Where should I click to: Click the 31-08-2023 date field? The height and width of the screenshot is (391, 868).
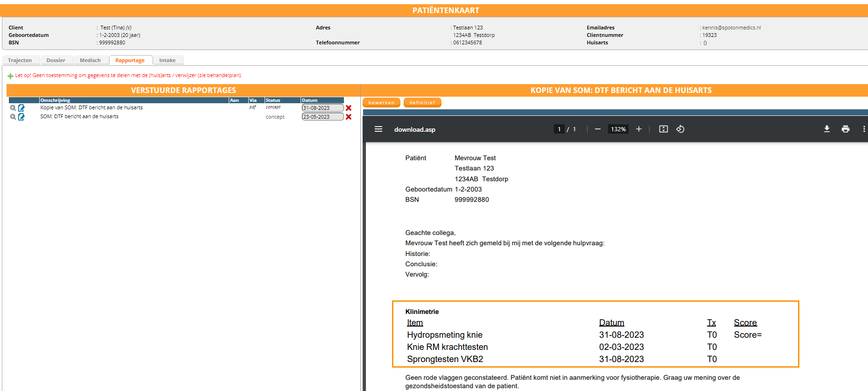(x=322, y=108)
